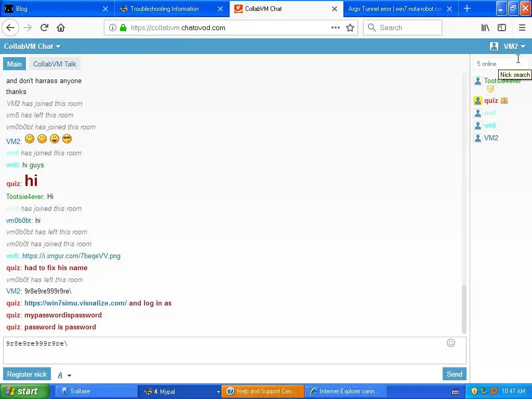Select user vm6 in online list
This screenshot has width=532, height=399.
pyautogui.click(x=490, y=126)
